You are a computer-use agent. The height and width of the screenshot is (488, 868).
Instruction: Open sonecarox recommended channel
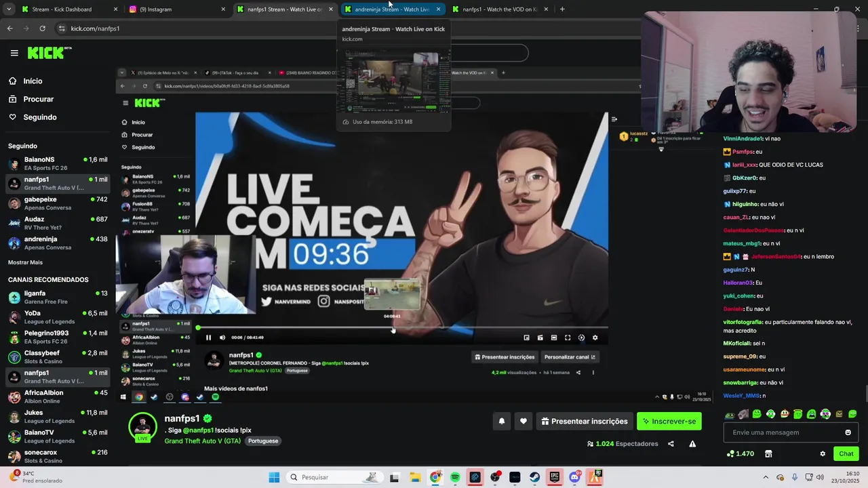click(58, 456)
